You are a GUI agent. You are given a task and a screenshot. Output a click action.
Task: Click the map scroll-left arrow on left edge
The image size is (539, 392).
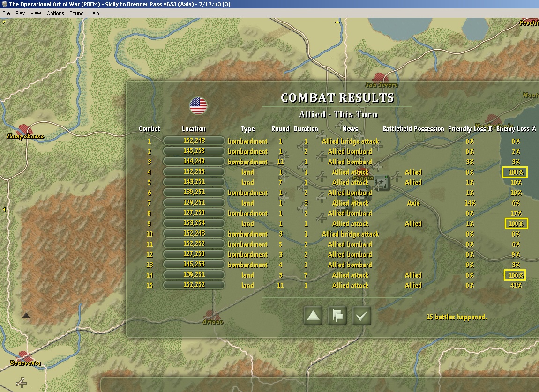(x=4, y=209)
